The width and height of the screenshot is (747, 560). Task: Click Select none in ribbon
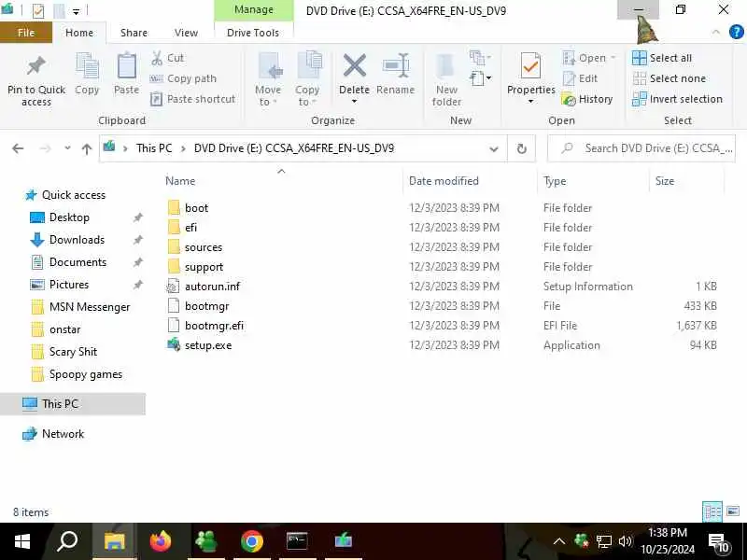[x=669, y=78]
